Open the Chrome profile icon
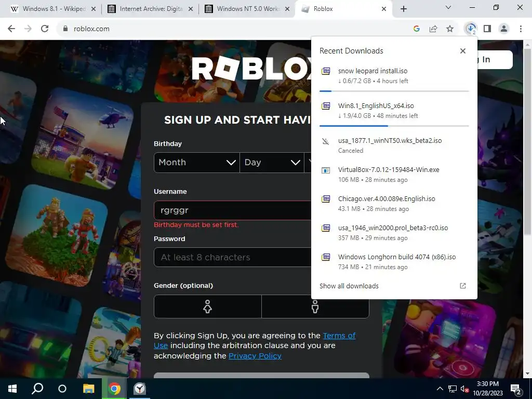532x399 pixels. point(504,29)
